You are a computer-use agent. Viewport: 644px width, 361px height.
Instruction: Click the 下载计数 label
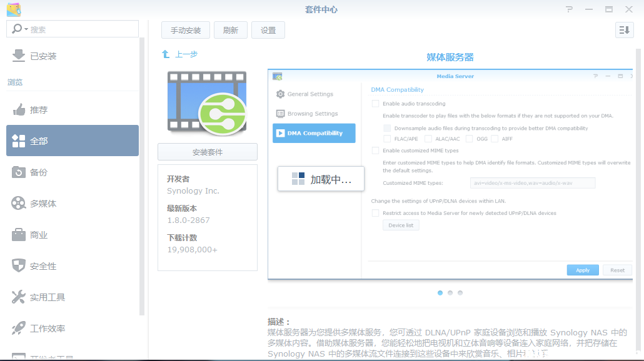182,238
